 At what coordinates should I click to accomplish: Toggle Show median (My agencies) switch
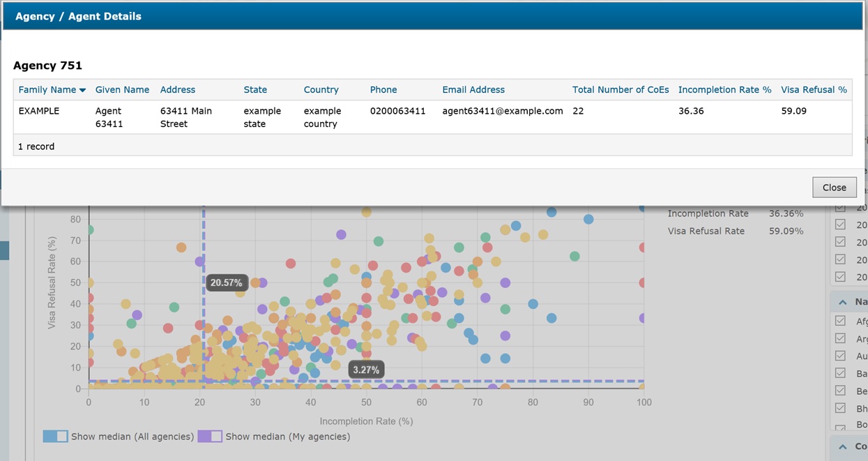pos(210,436)
